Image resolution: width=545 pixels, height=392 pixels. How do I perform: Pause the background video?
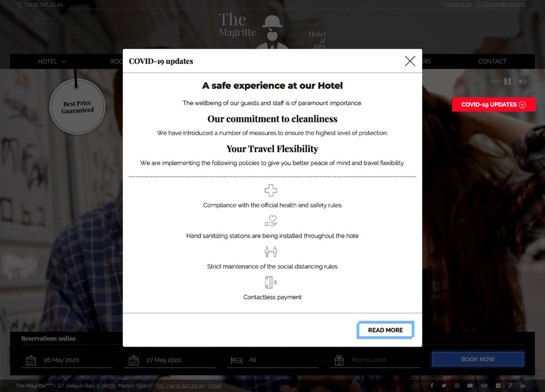[x=507, y=81]
